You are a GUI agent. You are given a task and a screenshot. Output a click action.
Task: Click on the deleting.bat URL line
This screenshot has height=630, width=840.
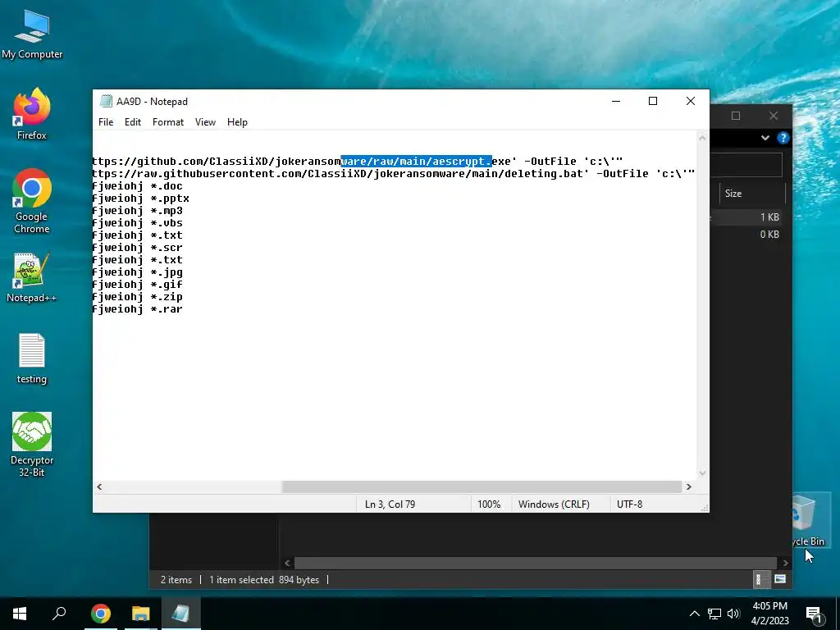[394, 174]
